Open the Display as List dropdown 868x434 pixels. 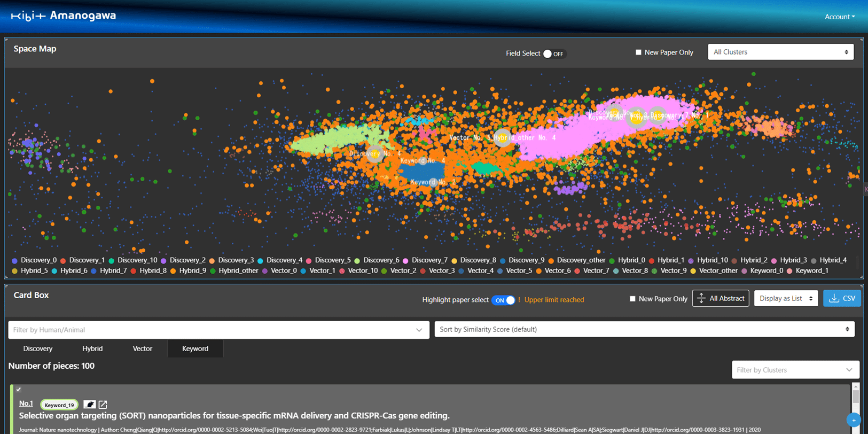[786, 298]
